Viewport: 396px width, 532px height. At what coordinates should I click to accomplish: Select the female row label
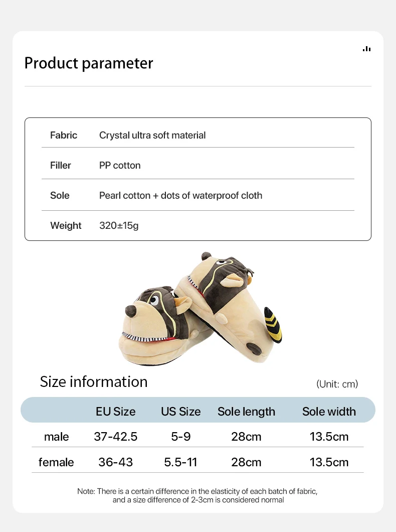point(56,462)
